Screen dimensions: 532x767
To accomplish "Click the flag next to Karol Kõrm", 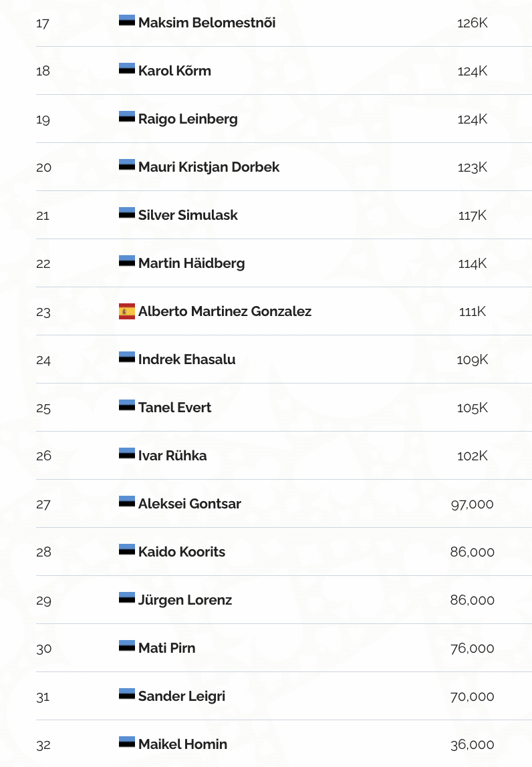I will (127, 69).
